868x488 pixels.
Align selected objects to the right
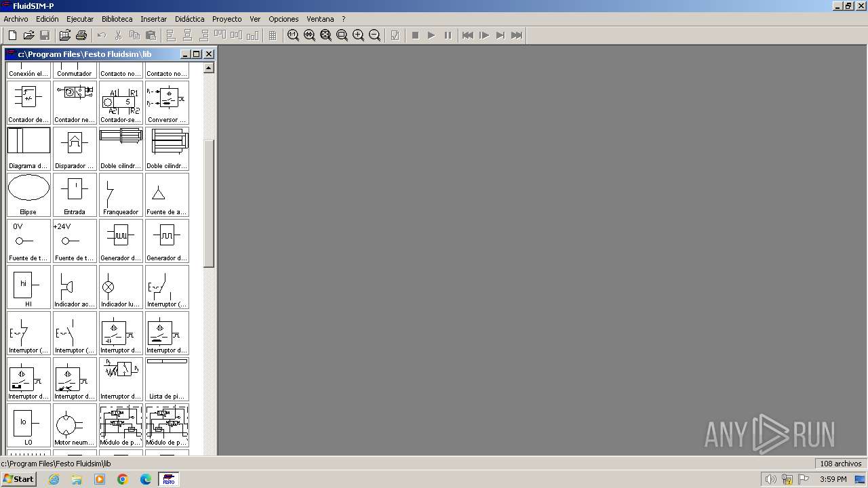203,35
